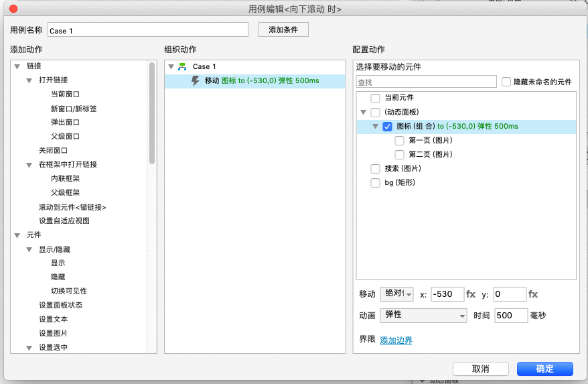
Task: Click the 时间 field showing 500
Action: [x=511, y=315]
